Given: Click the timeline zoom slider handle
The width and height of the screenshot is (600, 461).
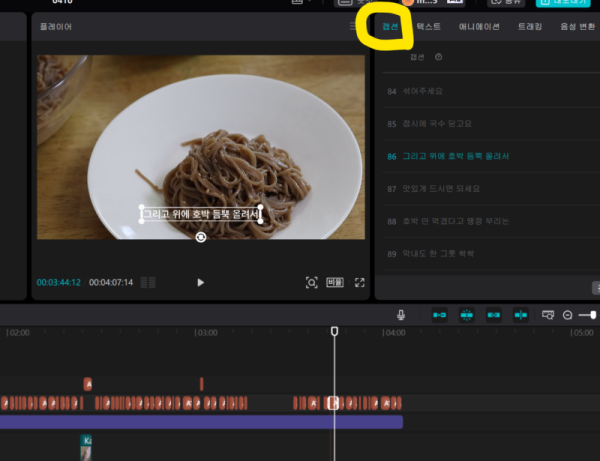Looking at the screenshot, I should [x=593, y=315].
